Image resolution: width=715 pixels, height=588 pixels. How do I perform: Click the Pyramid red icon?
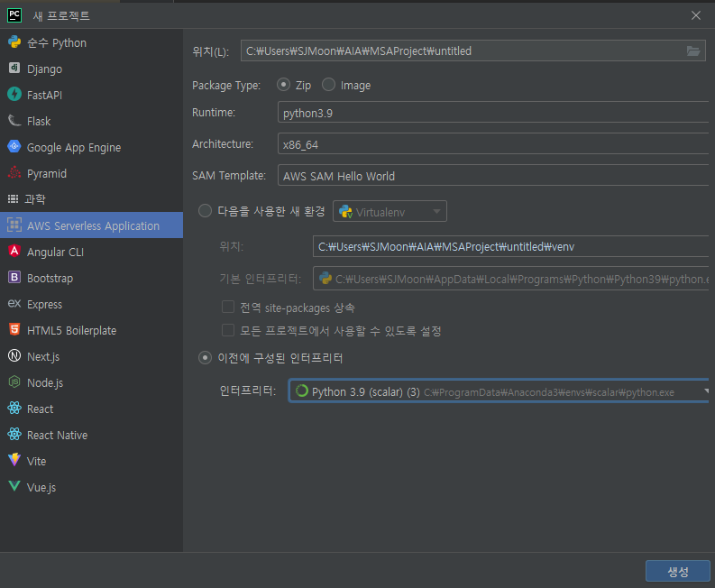[14, 173]
